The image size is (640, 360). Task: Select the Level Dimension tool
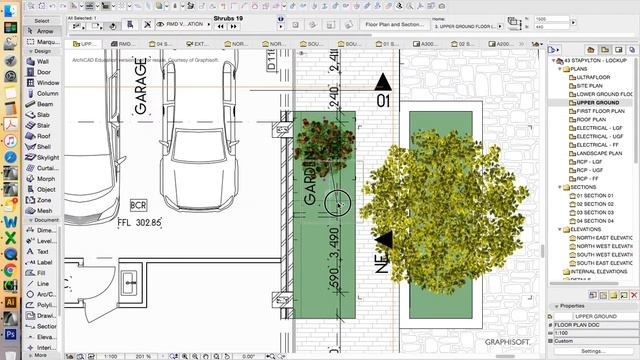pos(41,241)
